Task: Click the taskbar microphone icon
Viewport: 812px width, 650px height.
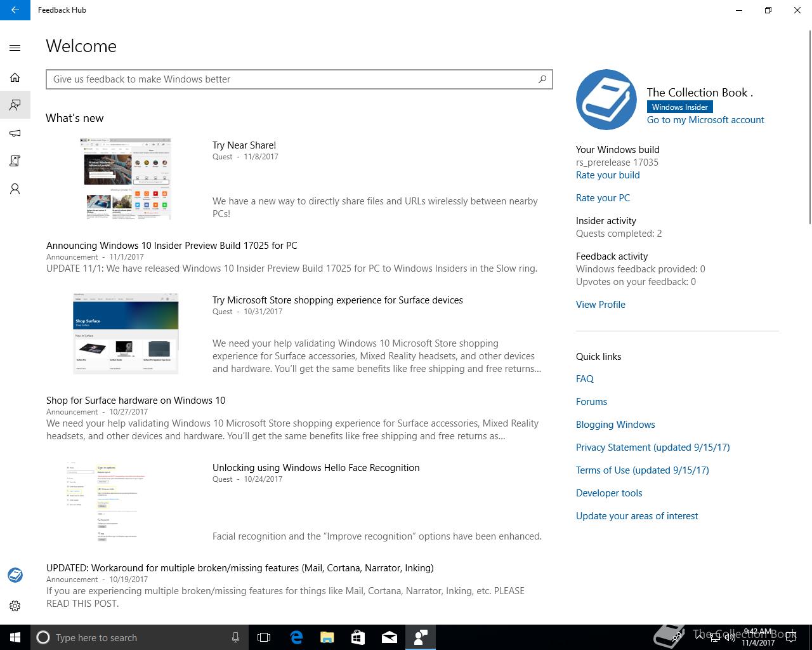Action: (235, 637)
